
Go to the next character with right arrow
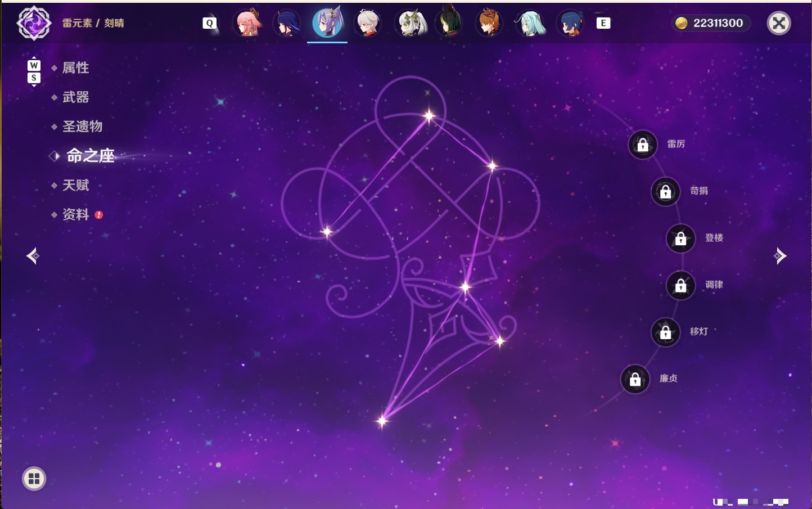click(x=780, y=256)
